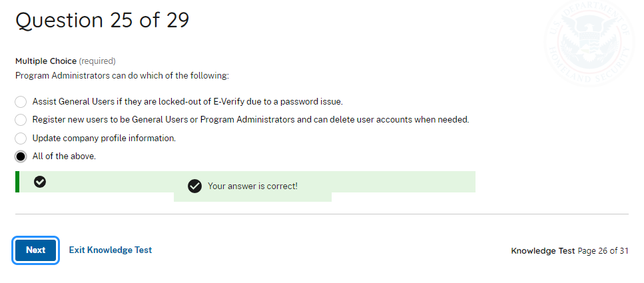Click the dark green bar on the banner's left

coord(17,182)
